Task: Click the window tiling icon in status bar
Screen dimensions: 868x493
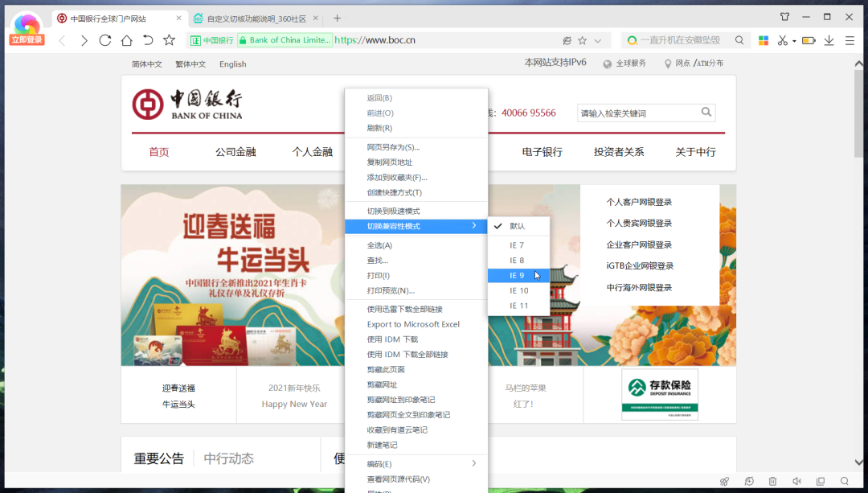Action: pos(821,482)
